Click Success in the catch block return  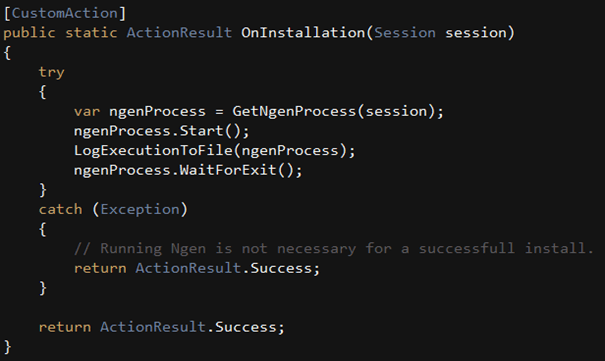(281, 268)
